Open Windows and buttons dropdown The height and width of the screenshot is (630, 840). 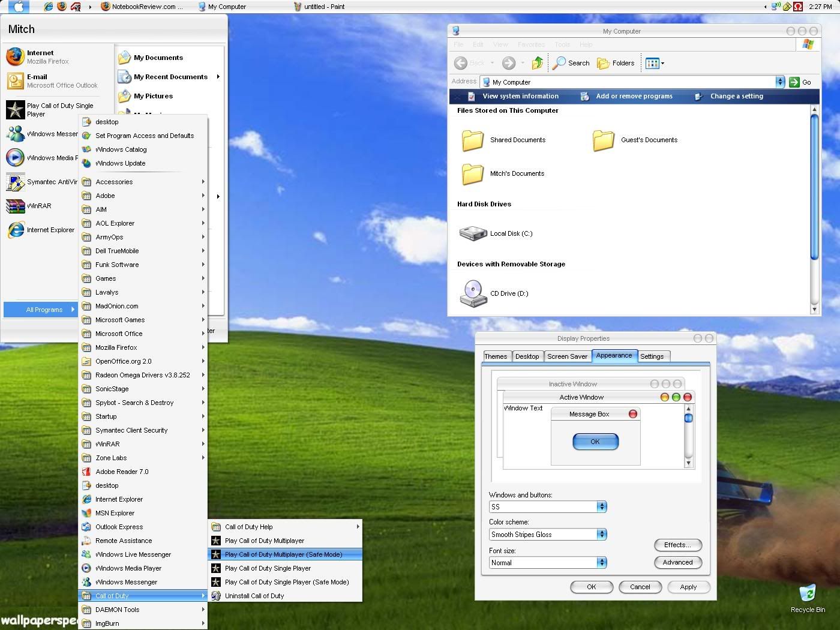click(602, 507)
